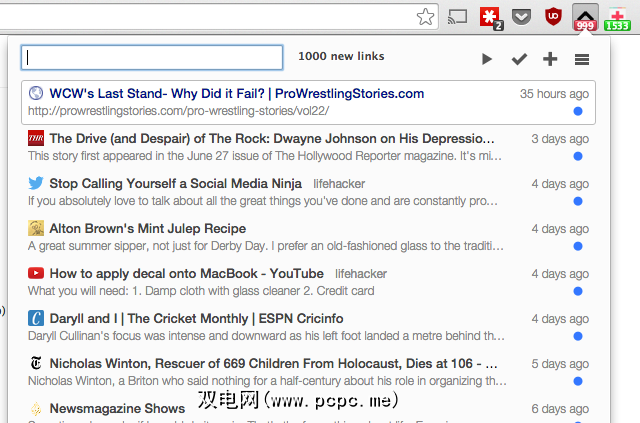Open Alton Brown's Mint Julep Recipe
The height and width of the screenshot is (423, 640).
point(148,229)
